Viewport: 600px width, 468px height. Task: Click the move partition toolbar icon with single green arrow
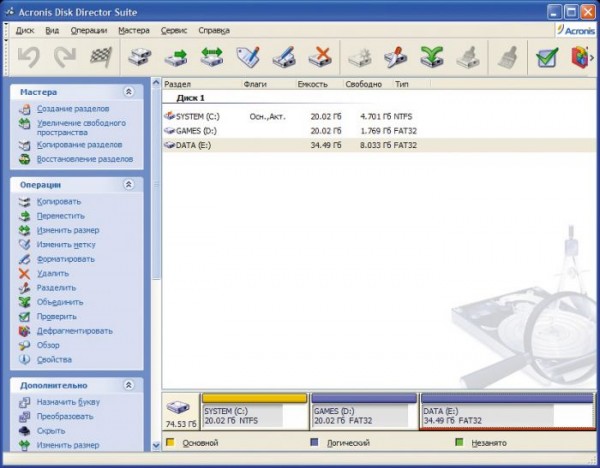point(176,57)
